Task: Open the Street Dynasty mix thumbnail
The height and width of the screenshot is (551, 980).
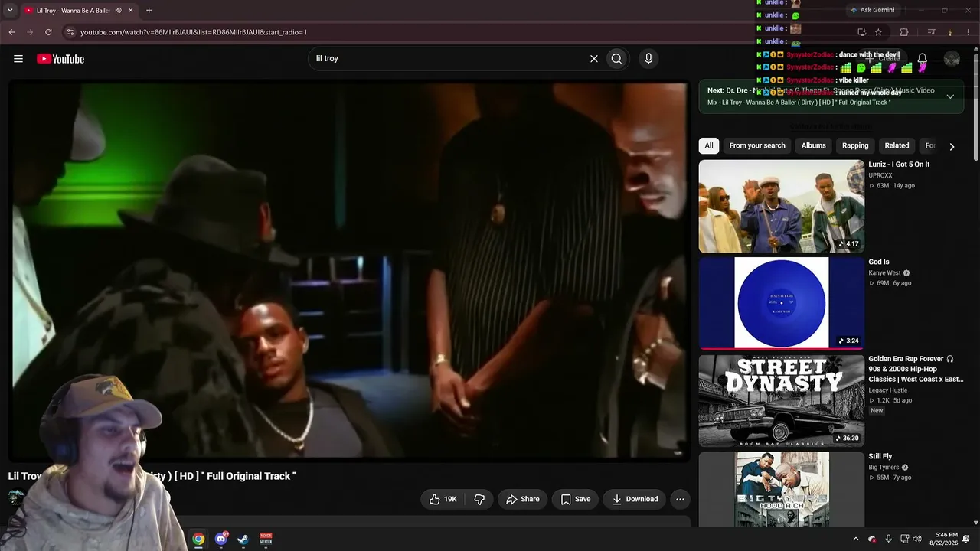Action: point(781,400)
